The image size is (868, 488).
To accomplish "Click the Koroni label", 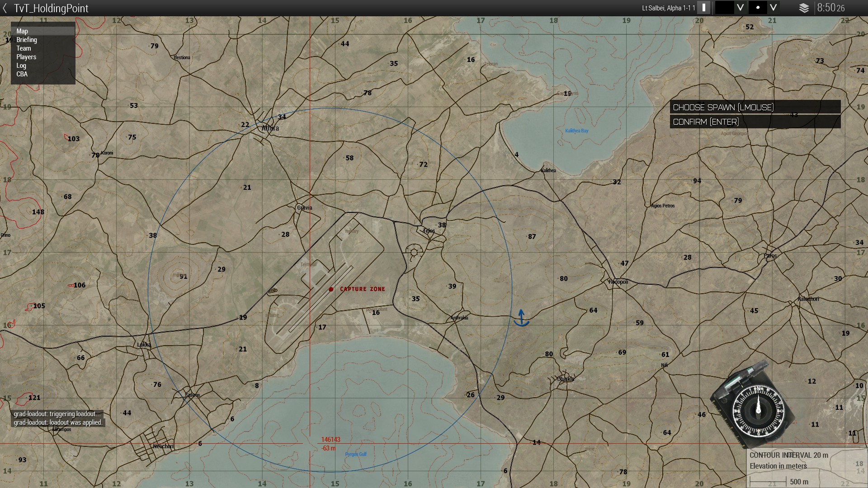I will pyautogui.click(x=107, y=153).
